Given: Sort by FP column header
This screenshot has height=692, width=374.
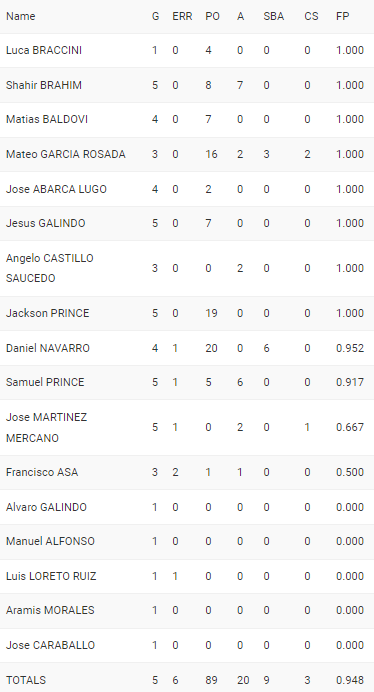Looking at the screenshot, I should [x=342, y=16].
